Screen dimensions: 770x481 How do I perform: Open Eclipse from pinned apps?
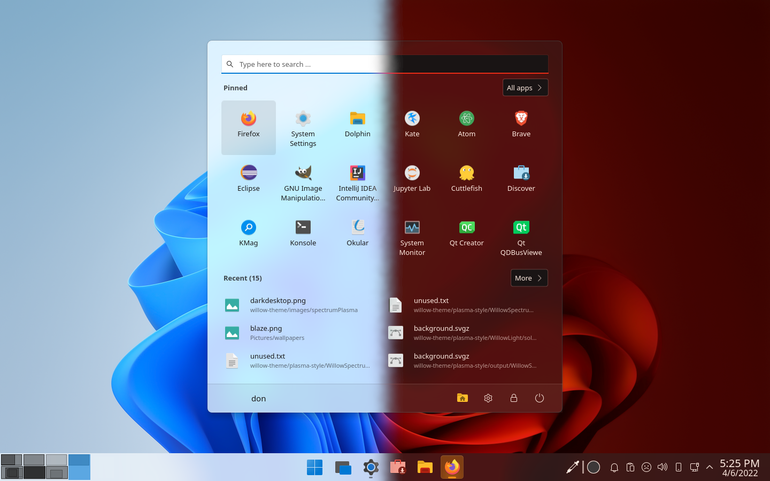(x=248, y=179)
